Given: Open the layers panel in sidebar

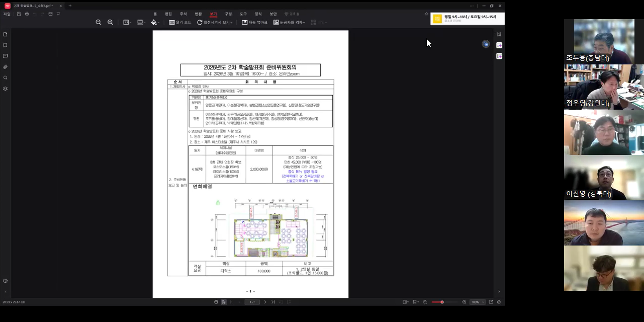Looking at the screenshot, I should [6, 89].
